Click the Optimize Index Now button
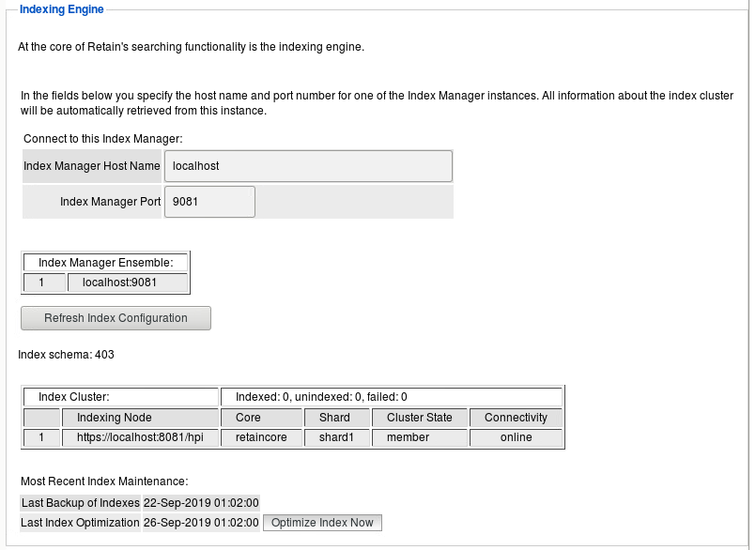This screenshot has height=550, width=756. 322,523
